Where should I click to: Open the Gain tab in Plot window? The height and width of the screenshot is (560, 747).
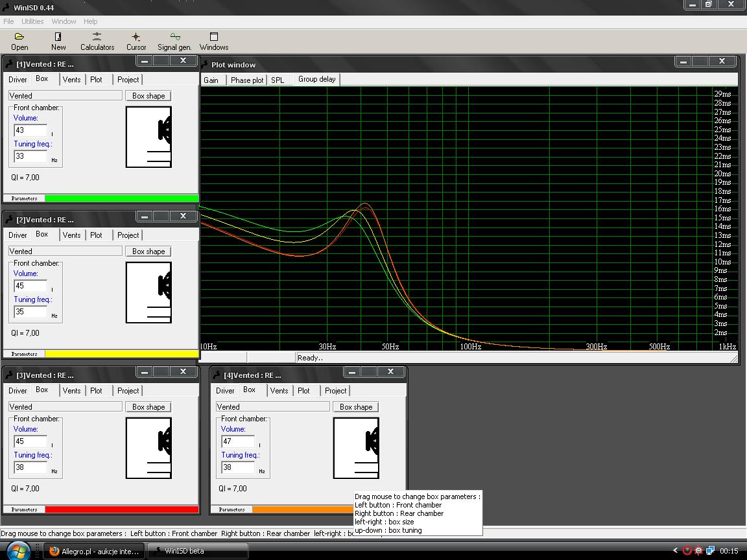tap(211, 80)
